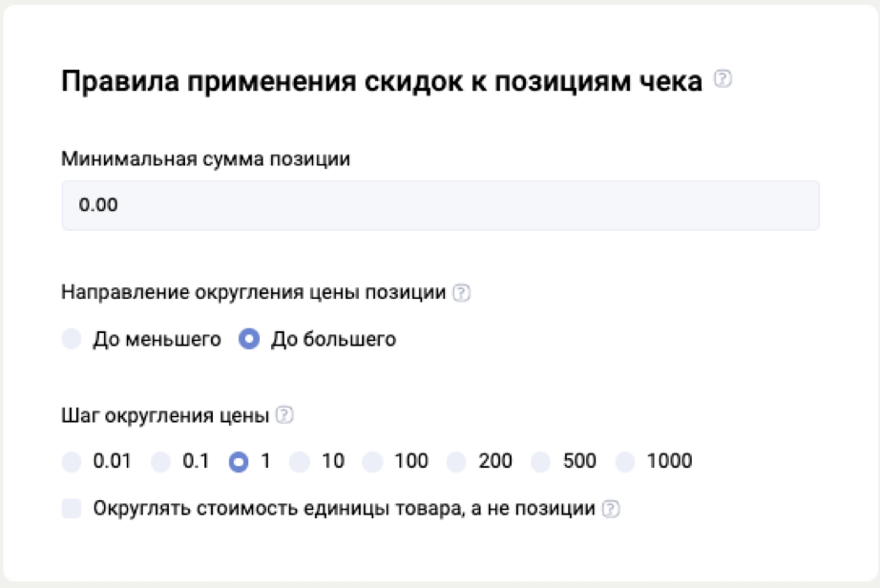This screenshot has width=880, height=588.
Task: Pick the 0.1 rounding step option
Action: 161,462
